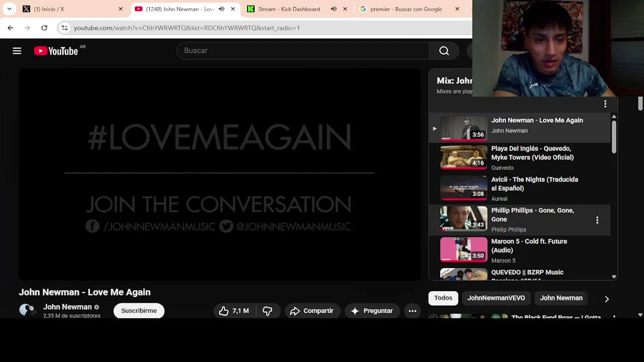Screen dimensions: 644x362
Task: Close the John Newman YouTube tab
Action: (233, 9)
